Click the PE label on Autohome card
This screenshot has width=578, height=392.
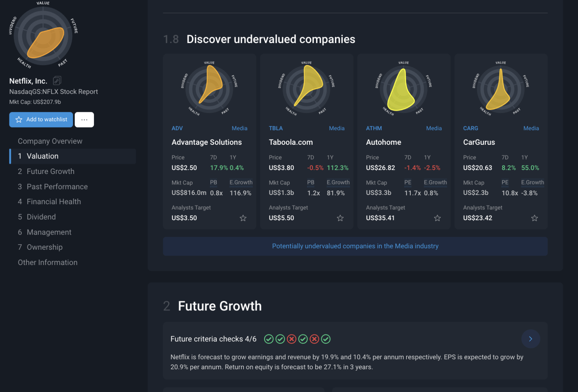coord(408,182)
